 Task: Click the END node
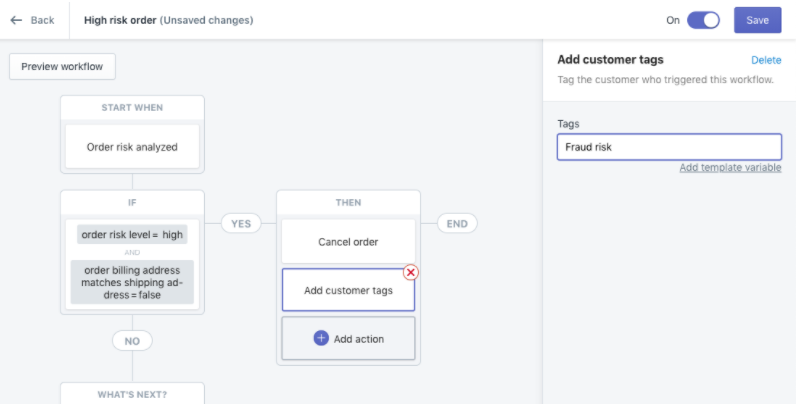pyautogui.click(x=457, y=224)
